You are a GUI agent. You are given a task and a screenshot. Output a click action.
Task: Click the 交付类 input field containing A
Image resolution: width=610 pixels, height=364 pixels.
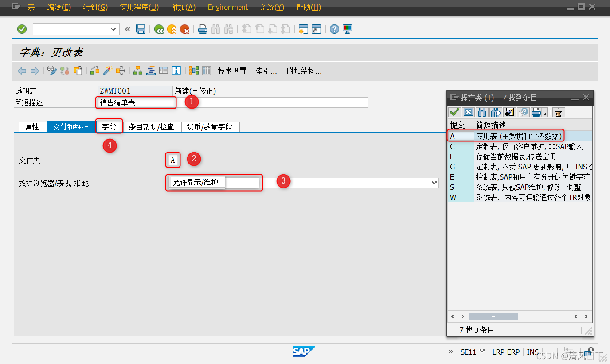pos(173,160)
